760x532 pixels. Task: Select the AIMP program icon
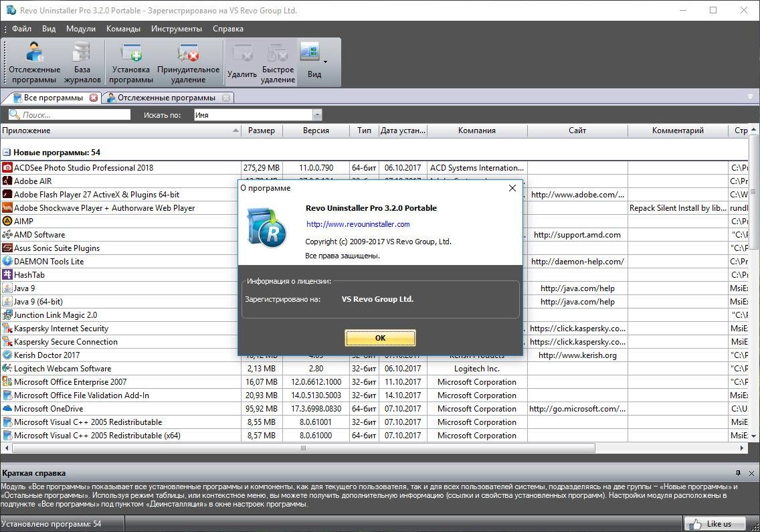coord(7,221)
